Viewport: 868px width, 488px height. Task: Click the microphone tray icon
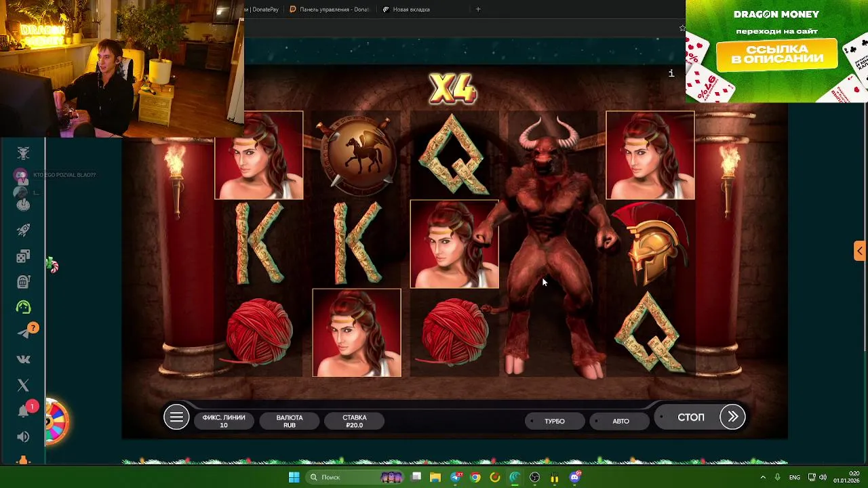pos(778,477)
